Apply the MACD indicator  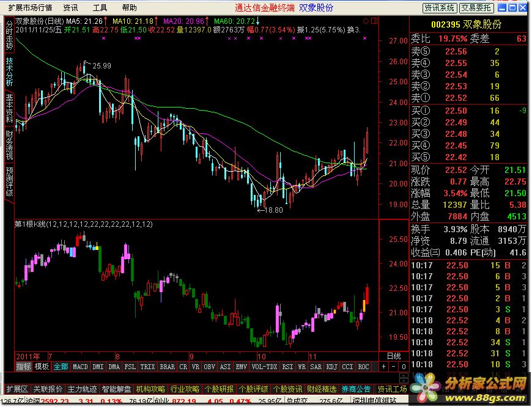click(x=80, y=367)
